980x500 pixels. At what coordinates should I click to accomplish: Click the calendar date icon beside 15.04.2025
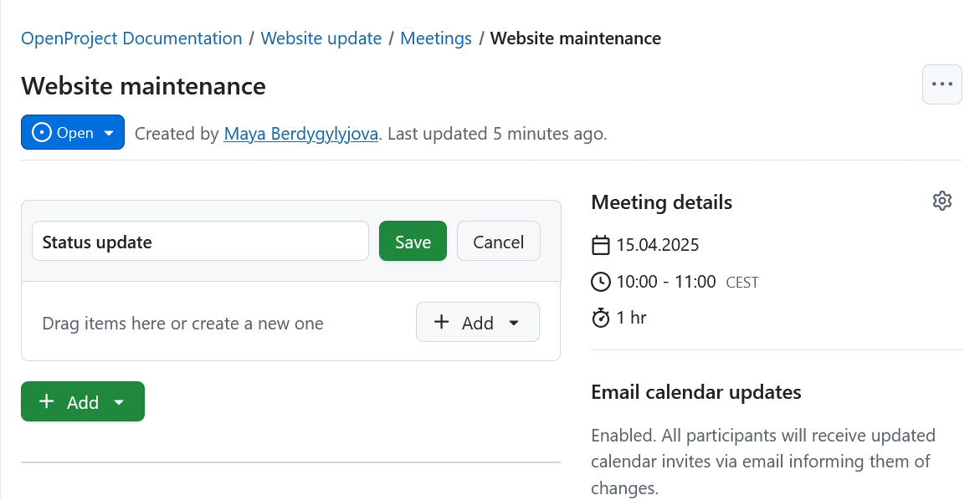point(601,244)
